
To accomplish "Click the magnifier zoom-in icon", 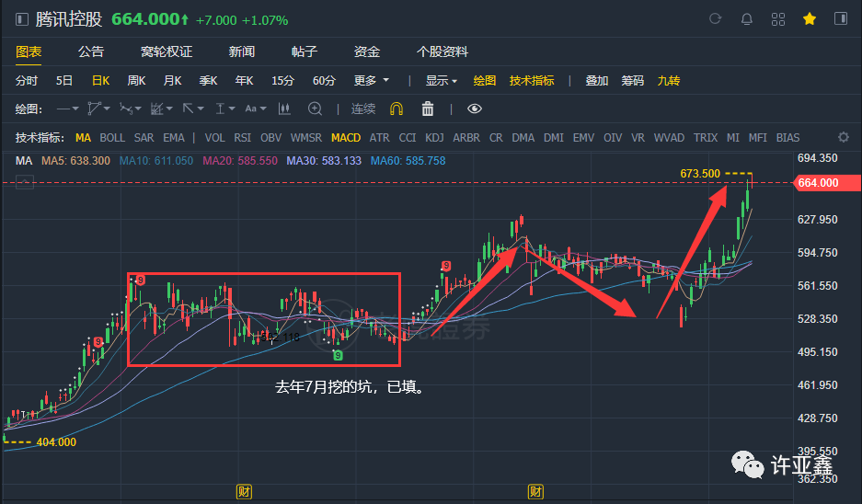I will [x=315, y=109].
